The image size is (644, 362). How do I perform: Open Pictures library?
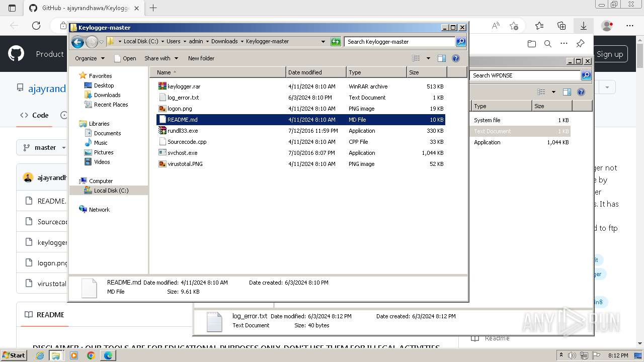[x=104, y=152]
